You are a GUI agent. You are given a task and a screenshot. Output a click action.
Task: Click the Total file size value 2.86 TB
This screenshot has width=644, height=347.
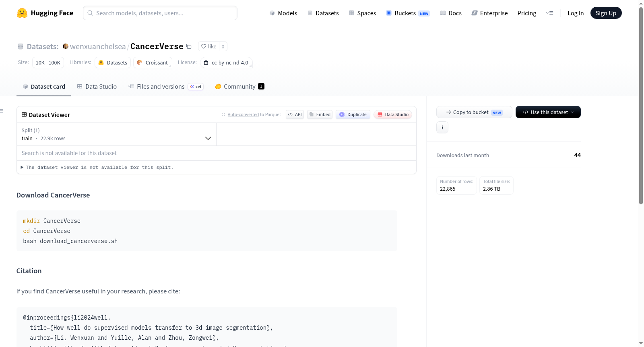pyautogui.click(x=491, y=189)
